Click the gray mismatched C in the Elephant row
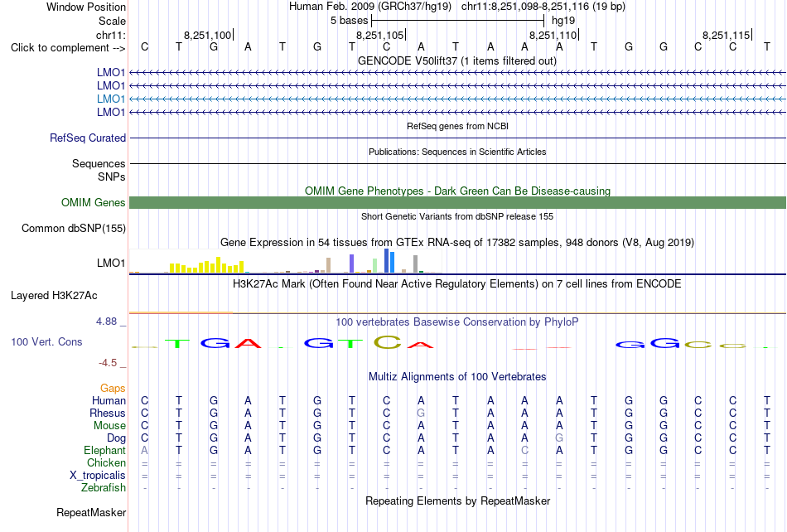The image size is (787, 532). [524, 450]
